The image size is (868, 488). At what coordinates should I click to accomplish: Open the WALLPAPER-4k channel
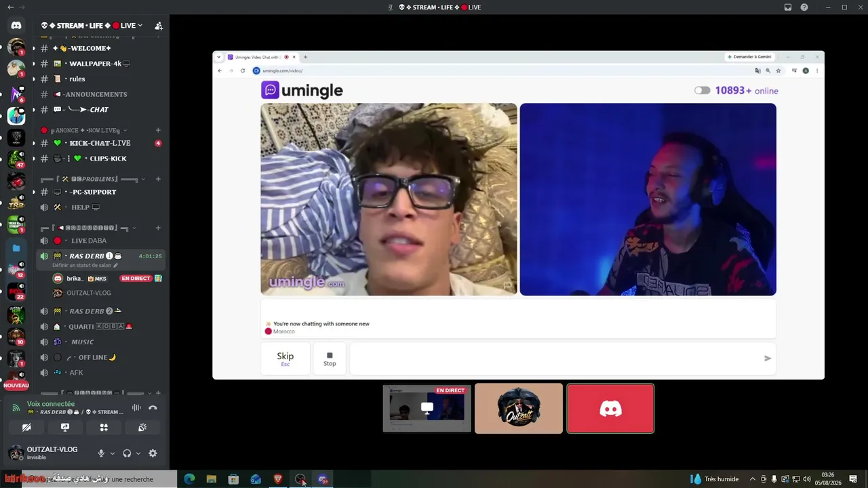tap(101, 64)
